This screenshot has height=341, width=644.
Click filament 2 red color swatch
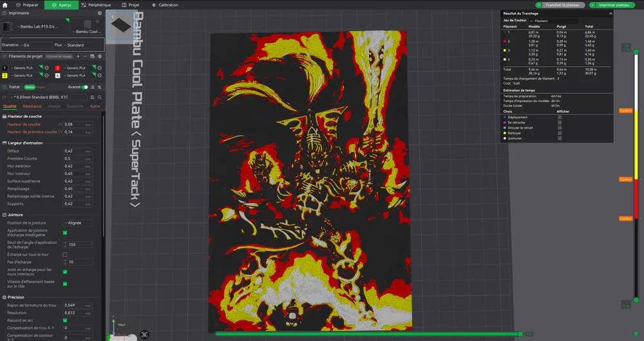57,68
